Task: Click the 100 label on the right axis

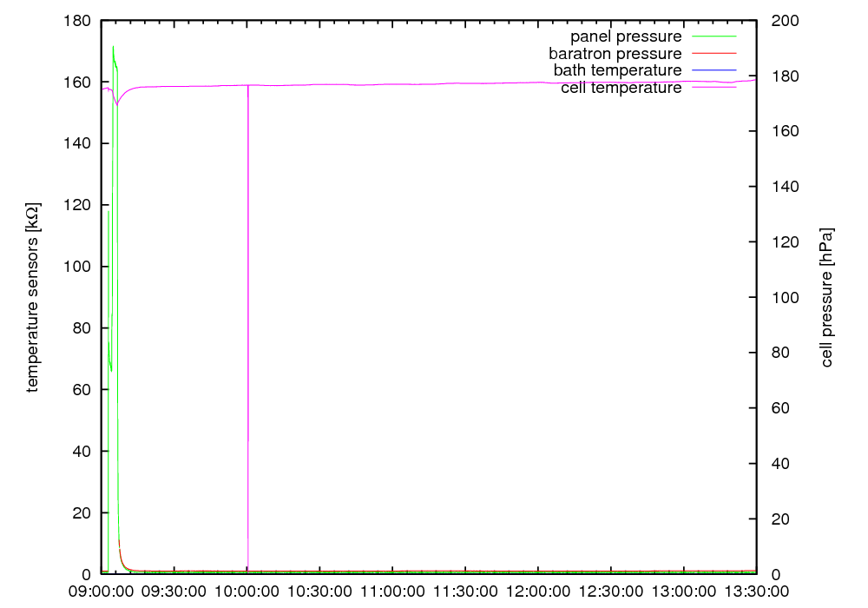Action: [785, 298]
